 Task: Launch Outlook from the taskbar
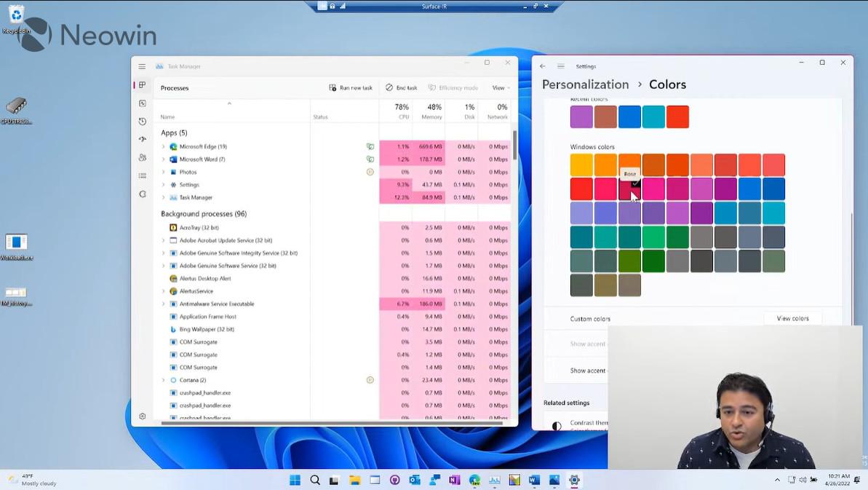pyautogui.click(x=415, y=480)
